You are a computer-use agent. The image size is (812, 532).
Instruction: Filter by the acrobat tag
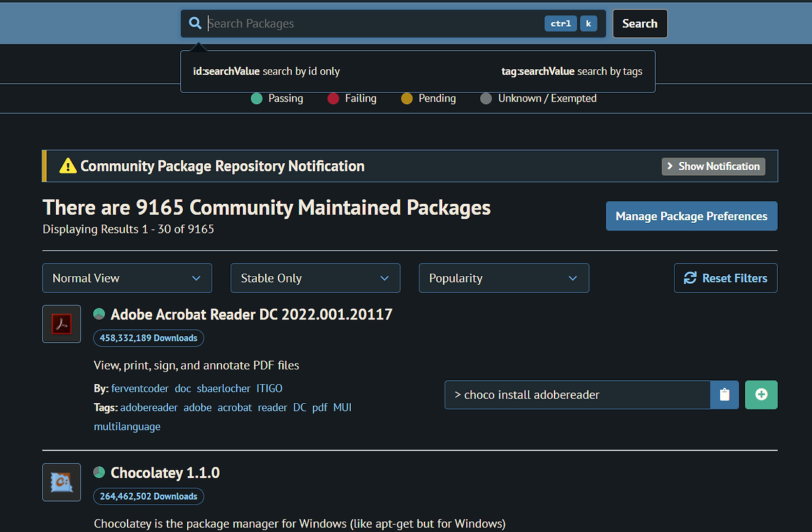click(235, 408)
